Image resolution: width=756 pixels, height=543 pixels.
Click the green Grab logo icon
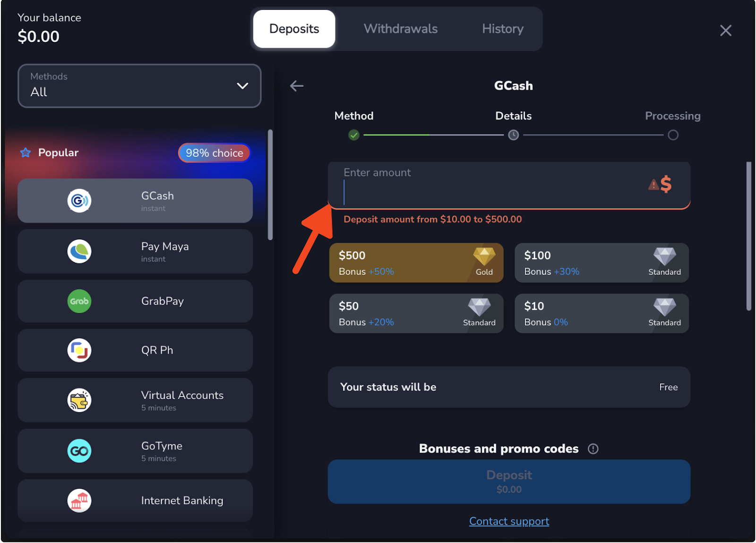[x=79, y=301]
